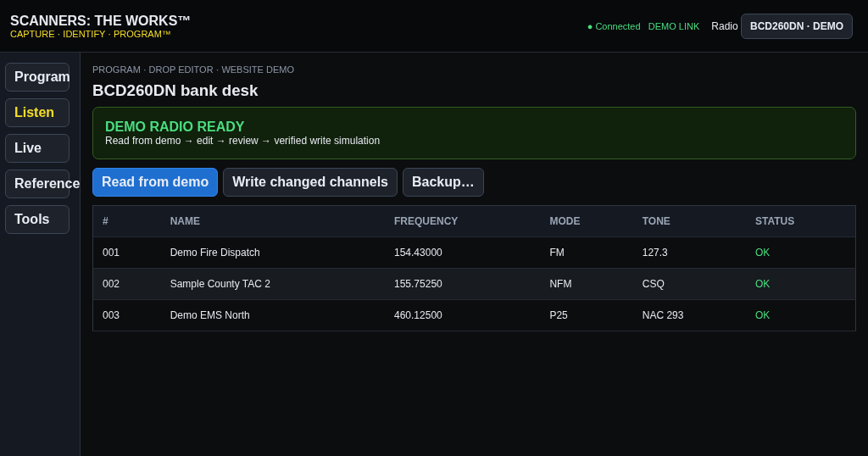Click the NFM mode cell

[561, 284]
